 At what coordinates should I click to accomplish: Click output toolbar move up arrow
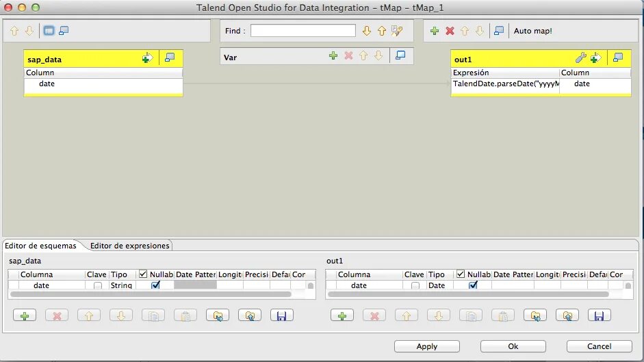[x=465, y=31]
